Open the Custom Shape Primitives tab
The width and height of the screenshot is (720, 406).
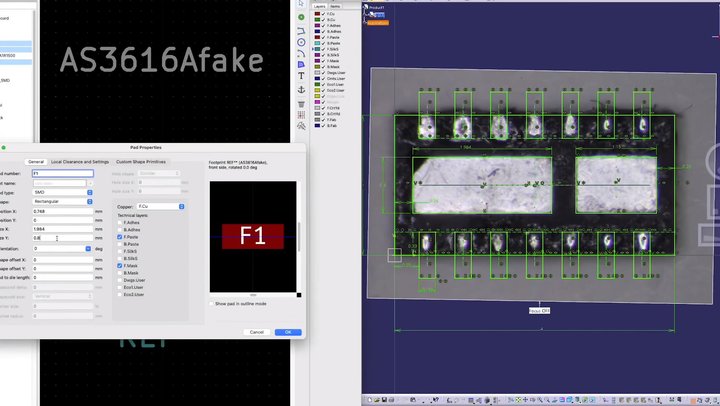pyautogui.click(x=141, y=161)
